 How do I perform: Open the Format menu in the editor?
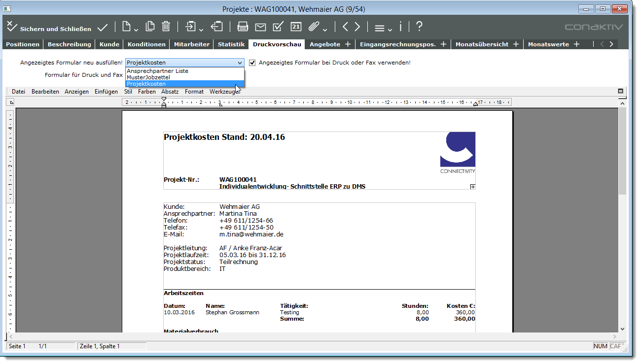click(194, 92)
